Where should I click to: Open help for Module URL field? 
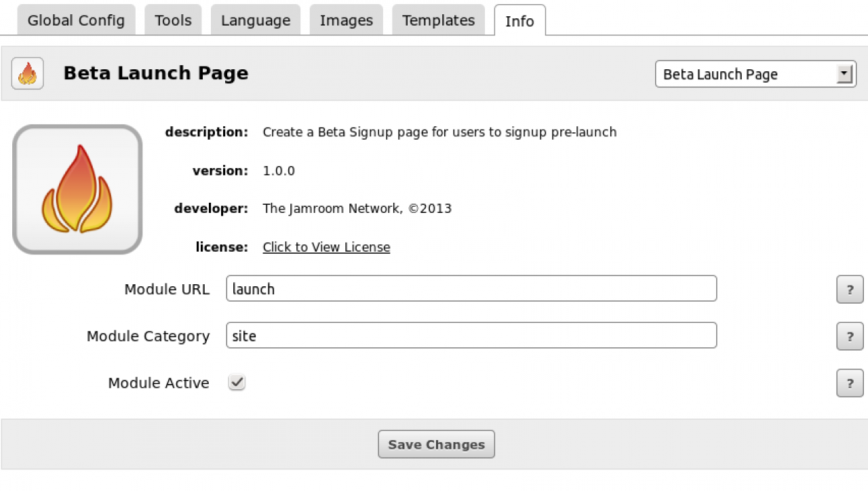coord(850,290)
